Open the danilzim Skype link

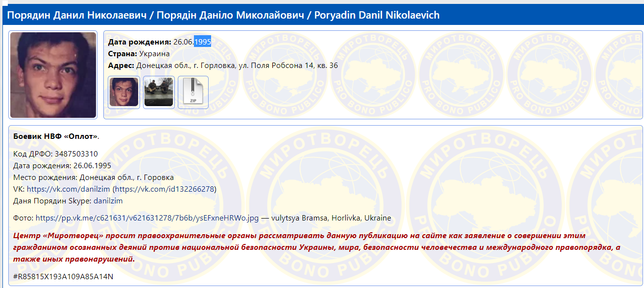[108, 201]
